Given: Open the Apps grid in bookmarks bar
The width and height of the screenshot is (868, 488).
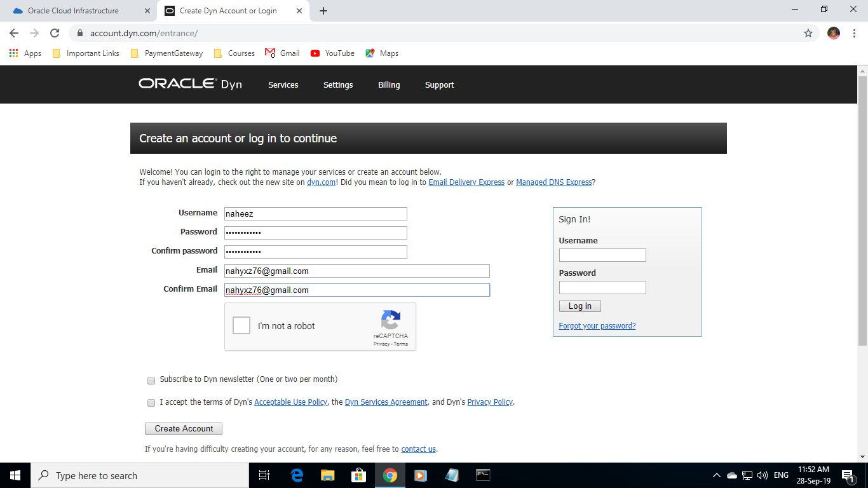Looking at the screenshot, I should [25, 53].
